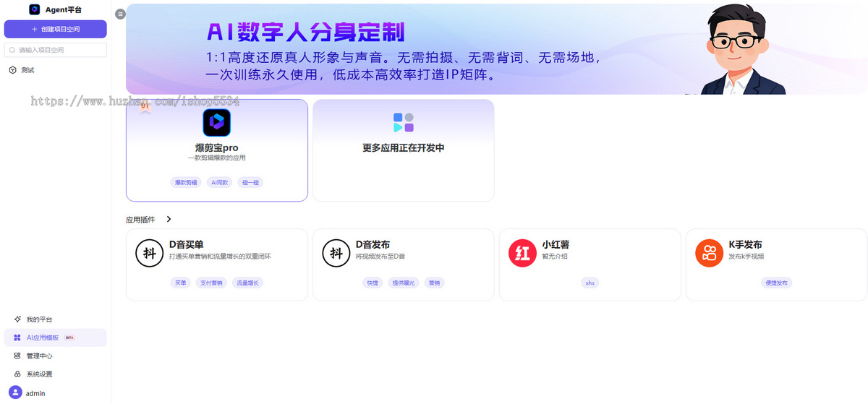The height and width of the screenshot is (404, 868).
Task: Click the 打通买单营销和流量增长的双重闭环 description
Action: [x=220, y=257]
